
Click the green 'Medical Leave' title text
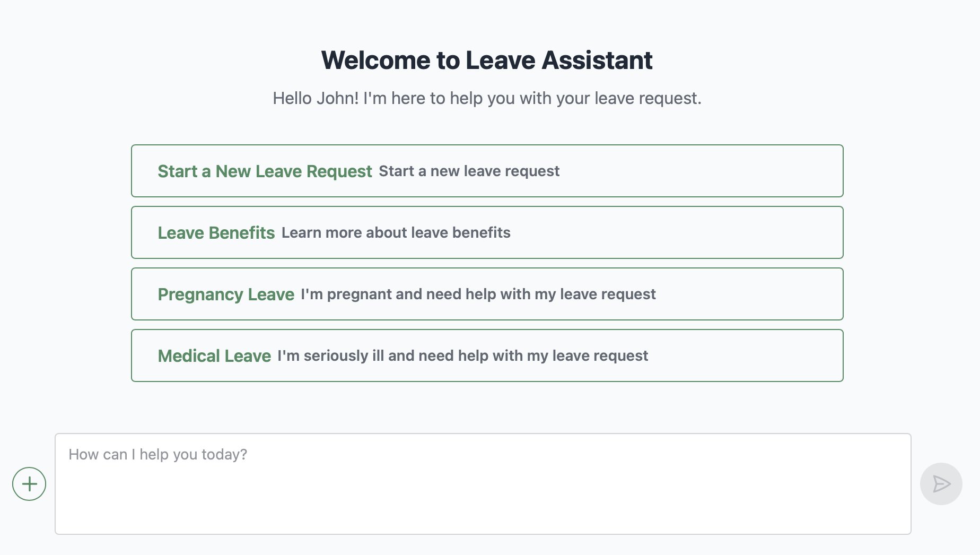[x=214, y=356]
